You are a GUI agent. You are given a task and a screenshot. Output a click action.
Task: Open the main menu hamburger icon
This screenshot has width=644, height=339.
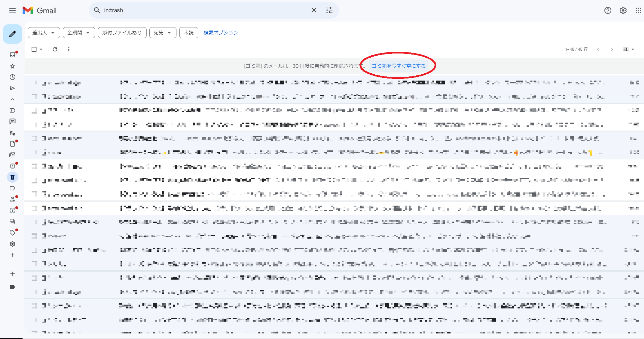point(13,10)
